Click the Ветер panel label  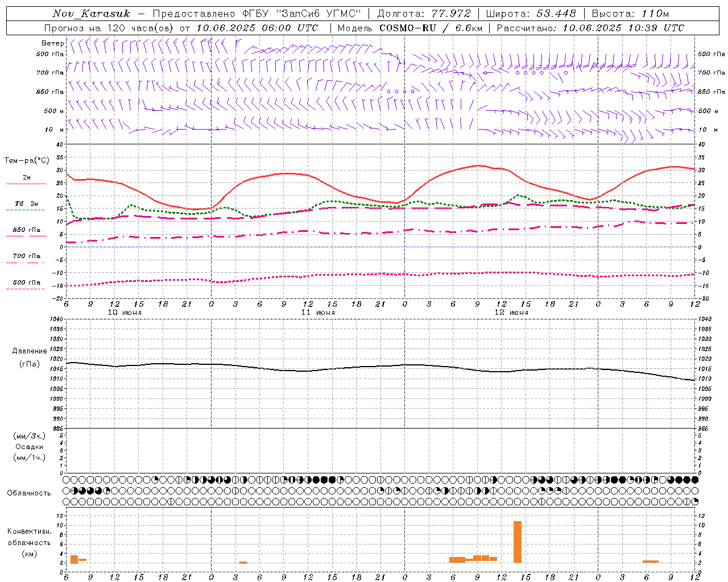pyautogui.click(x=52, y=43)
